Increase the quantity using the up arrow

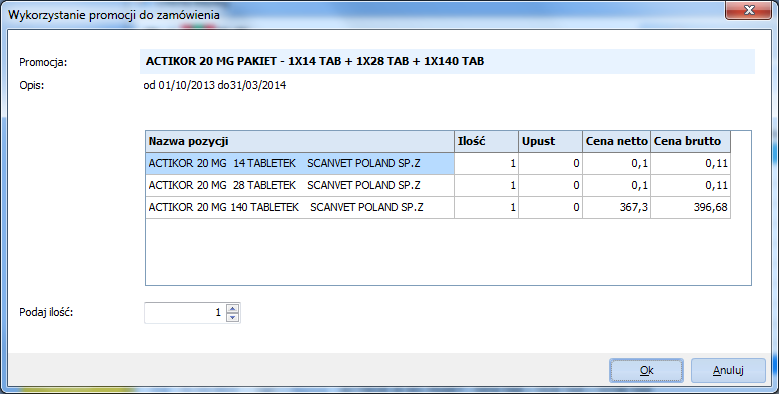coord(232,308)
